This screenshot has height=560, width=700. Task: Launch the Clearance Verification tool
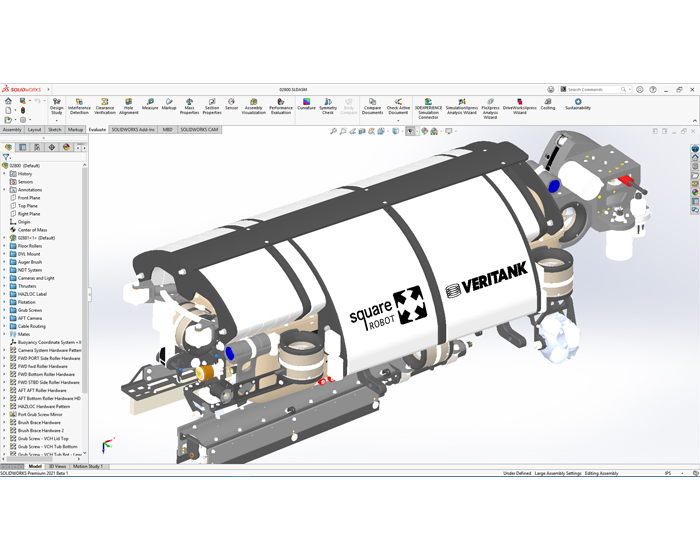104,104
